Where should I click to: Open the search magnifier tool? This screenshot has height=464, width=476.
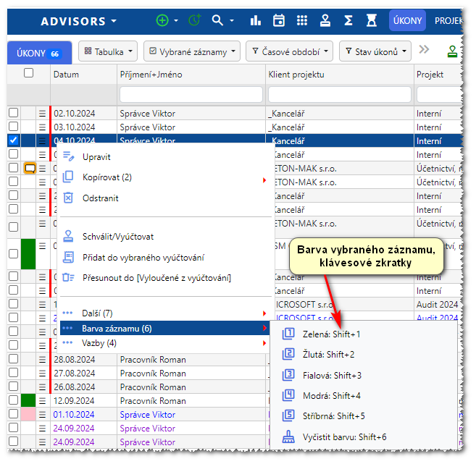(x=217, y=20)
